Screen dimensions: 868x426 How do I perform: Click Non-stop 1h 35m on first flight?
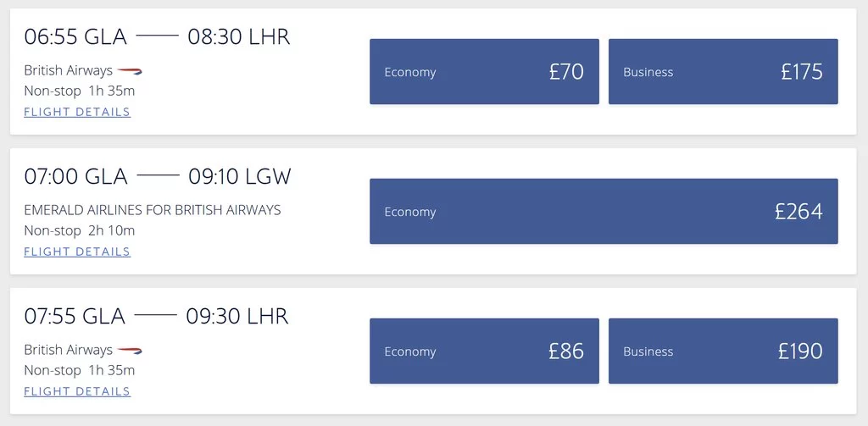coord(79,91)
